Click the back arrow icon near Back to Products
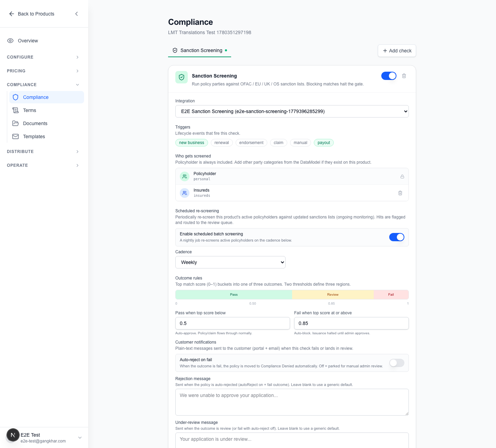Viewport: 496px width, 448px height. pos(12,14)
